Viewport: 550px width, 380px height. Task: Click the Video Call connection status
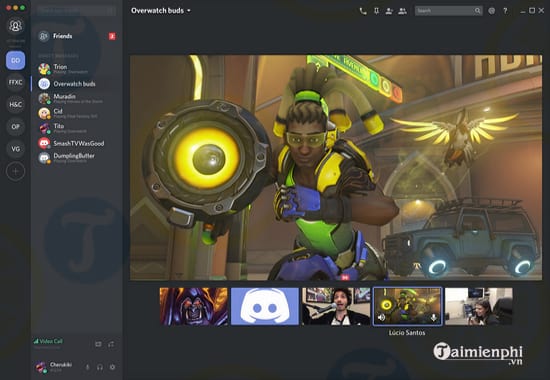tap(48, 341)
